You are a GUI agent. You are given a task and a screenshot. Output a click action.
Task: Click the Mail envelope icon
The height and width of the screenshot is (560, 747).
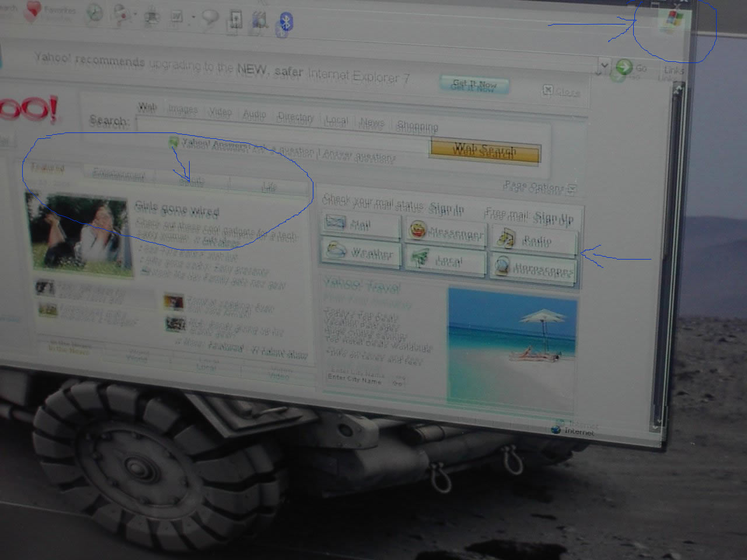click(x=336, y=223)
